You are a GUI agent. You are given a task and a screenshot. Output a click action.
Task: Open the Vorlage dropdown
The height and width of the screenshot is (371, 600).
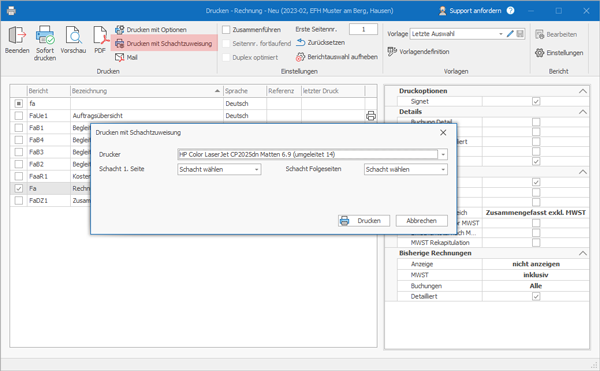coord(501,34)
